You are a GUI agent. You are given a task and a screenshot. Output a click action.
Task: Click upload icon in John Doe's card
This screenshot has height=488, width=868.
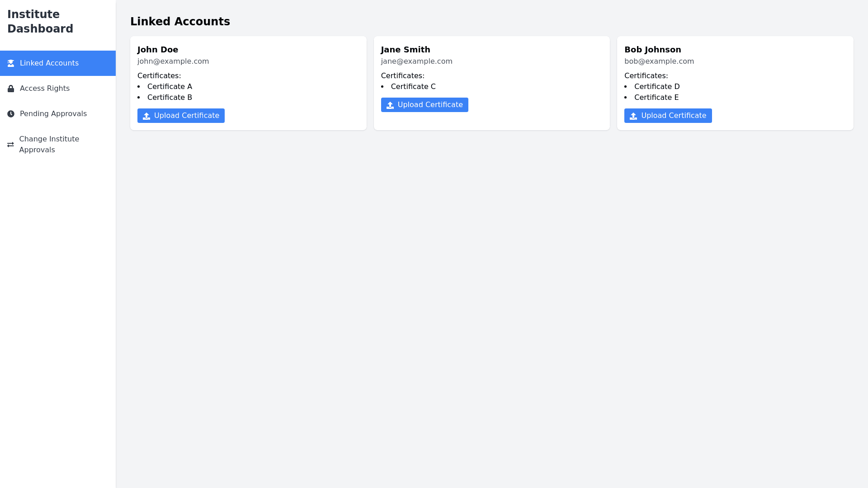point(146,116)
